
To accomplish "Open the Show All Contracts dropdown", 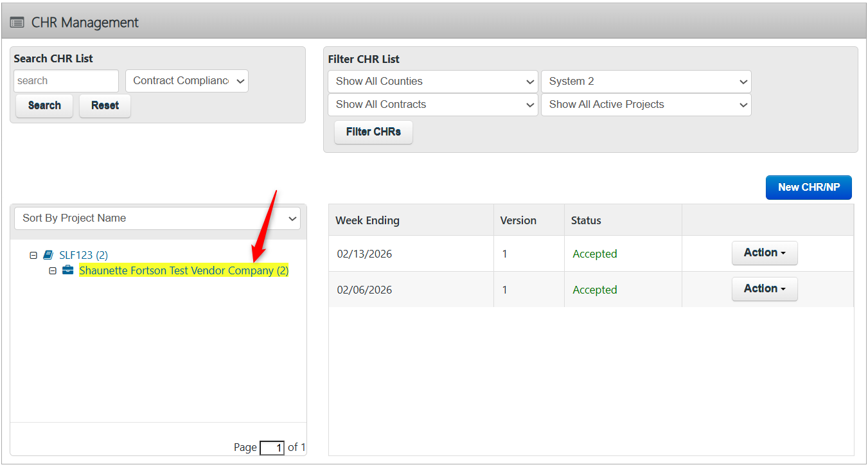I will click(432, 104).
